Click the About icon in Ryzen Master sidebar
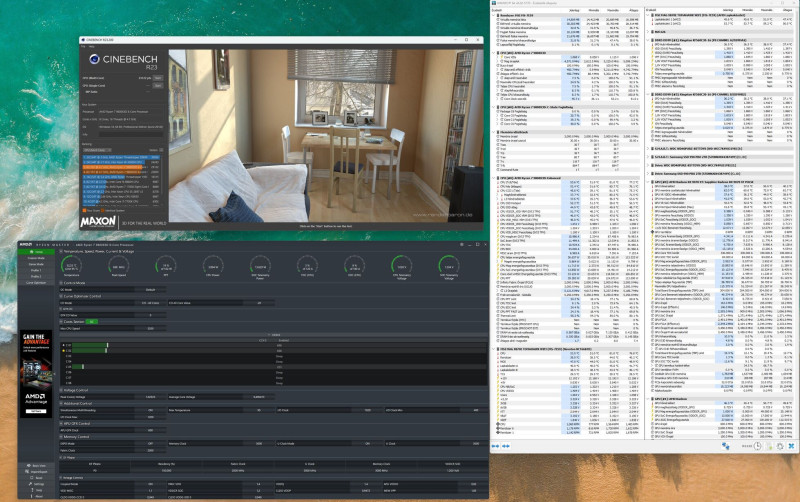The image size is (800, 502). (x=32, y=496)
